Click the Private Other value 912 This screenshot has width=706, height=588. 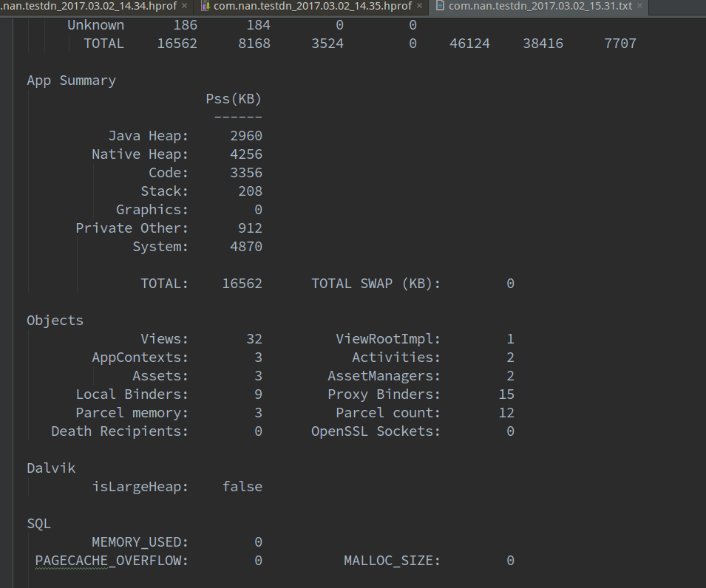[x=250, y=228]
